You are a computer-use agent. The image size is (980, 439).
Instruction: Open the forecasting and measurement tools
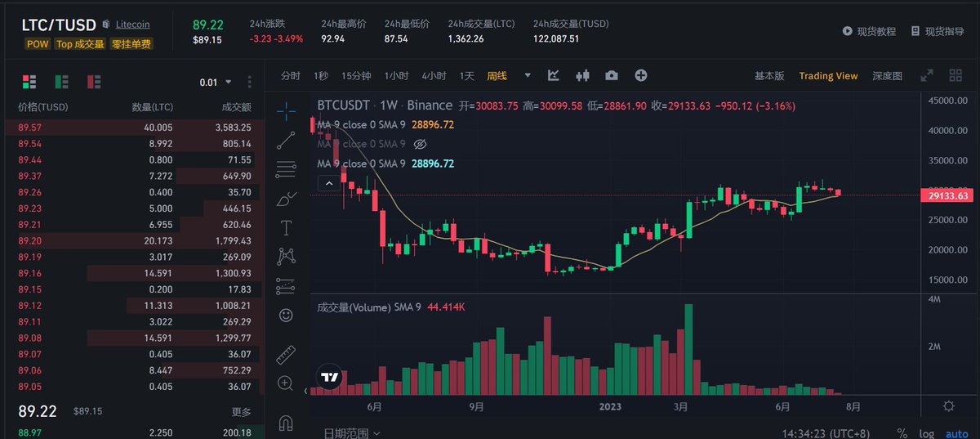(286, 285)
